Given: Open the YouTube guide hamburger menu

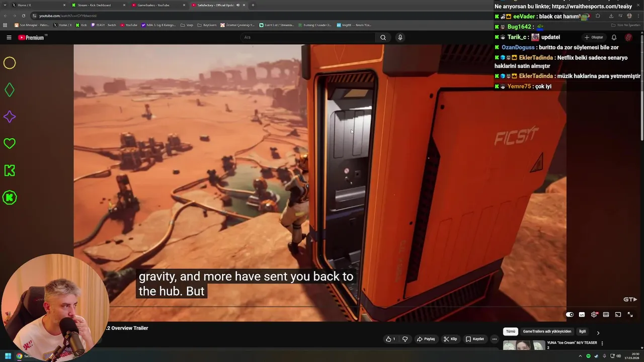Looking at the screenshot, I should 9,37.
